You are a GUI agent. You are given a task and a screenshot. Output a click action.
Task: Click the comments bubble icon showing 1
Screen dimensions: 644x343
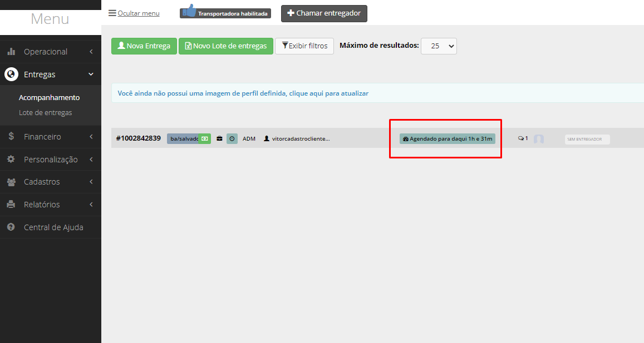coord(521,138)
